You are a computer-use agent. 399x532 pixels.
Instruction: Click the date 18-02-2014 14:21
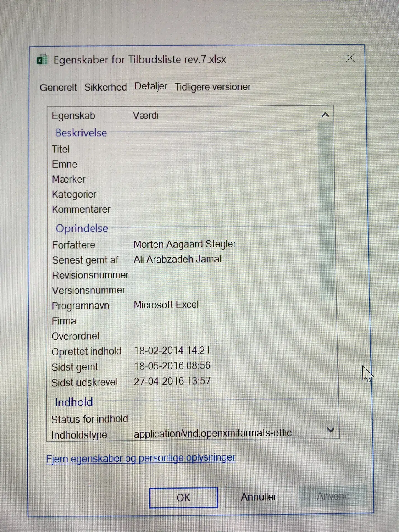click(172, 351)
